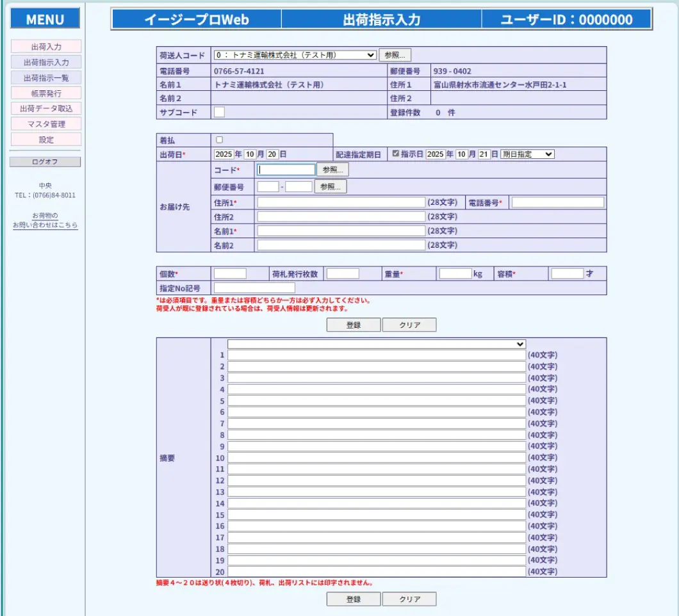
Task: Select マスタ管理 in the sidebar
Action: (x=45, y=124)
